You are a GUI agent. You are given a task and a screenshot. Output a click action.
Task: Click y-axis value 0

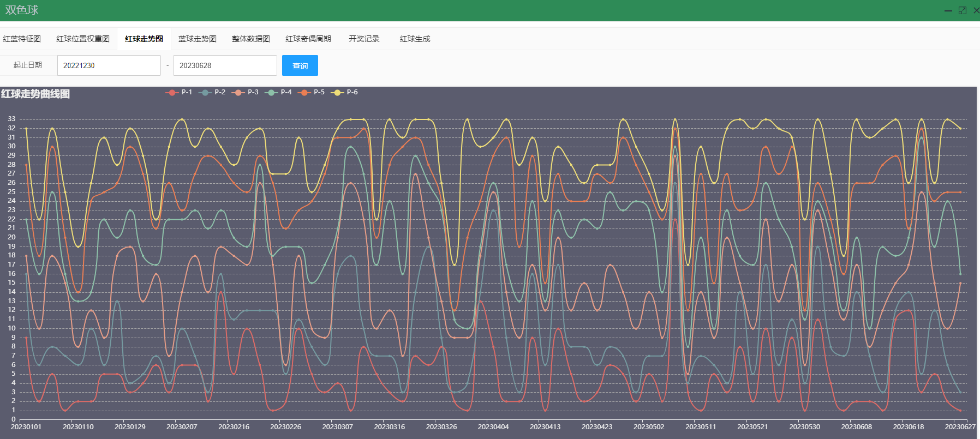14,419
